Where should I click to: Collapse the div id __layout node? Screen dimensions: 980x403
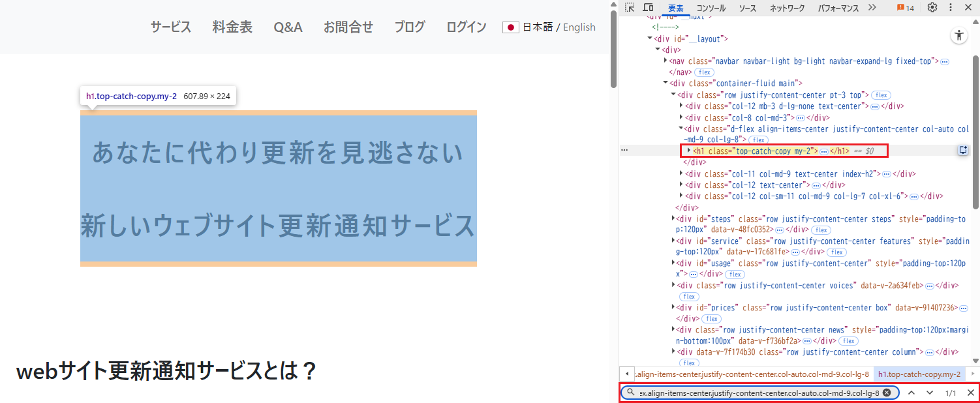pos(650,39)
